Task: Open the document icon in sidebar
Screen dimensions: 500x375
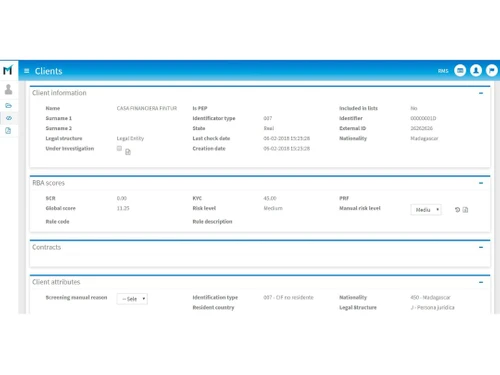Action: tap(8, 130)
